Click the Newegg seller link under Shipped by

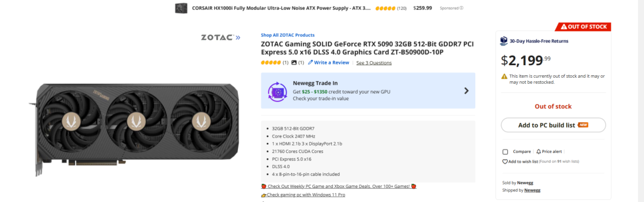[532, 190]
